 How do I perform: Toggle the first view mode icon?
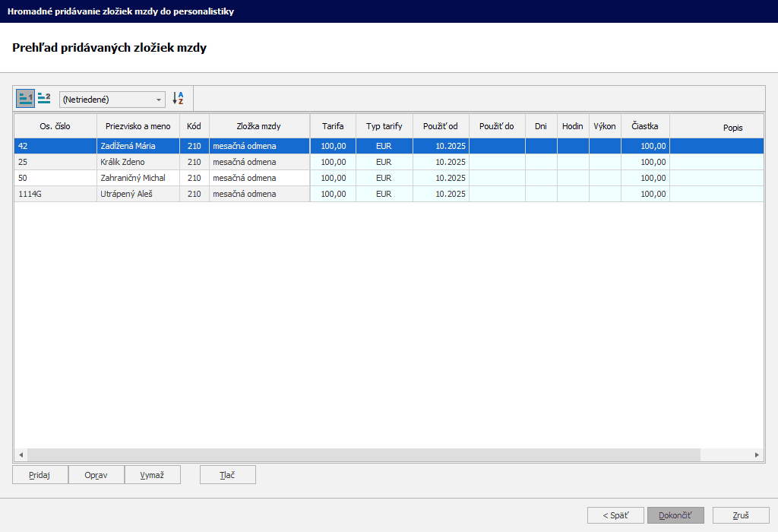pos(26,98)
